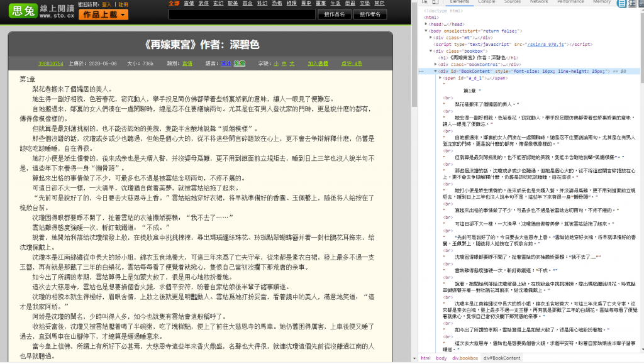Open the 作品上載 dropdown button
This screenshot has width=644, height=364.
[104, 14]
